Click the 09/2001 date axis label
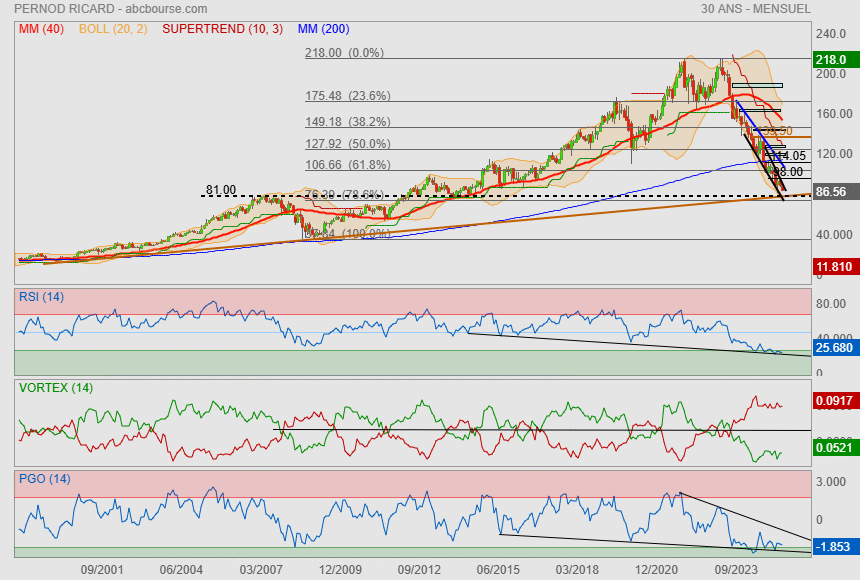Screen dimensions: 860x580 click(102, 570)
